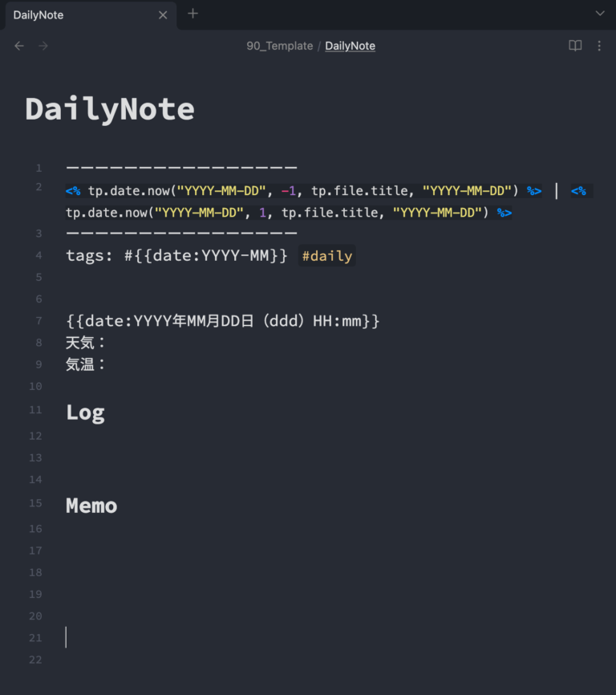
Task: Switch to reading view via book icon
Action: click(575, 46)
